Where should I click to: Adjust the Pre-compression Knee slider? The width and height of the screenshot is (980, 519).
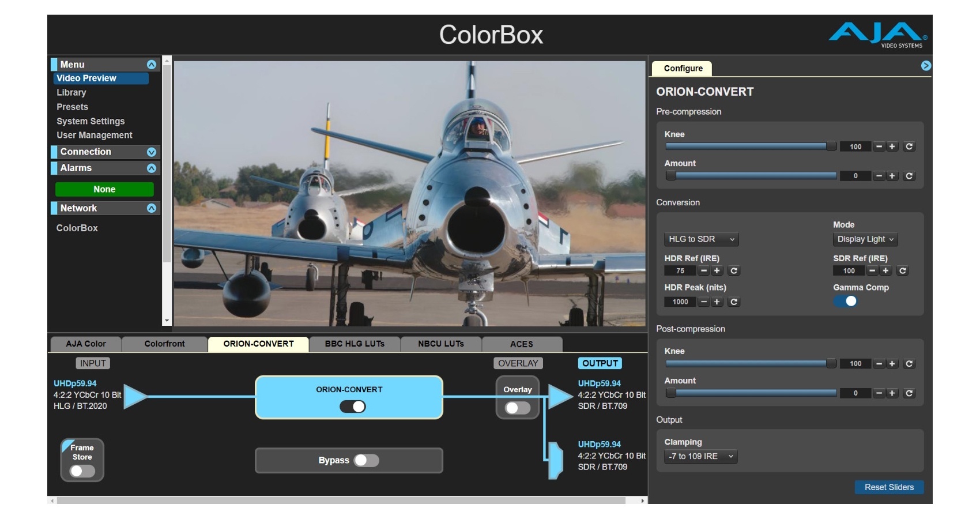[x=751, y=146]
